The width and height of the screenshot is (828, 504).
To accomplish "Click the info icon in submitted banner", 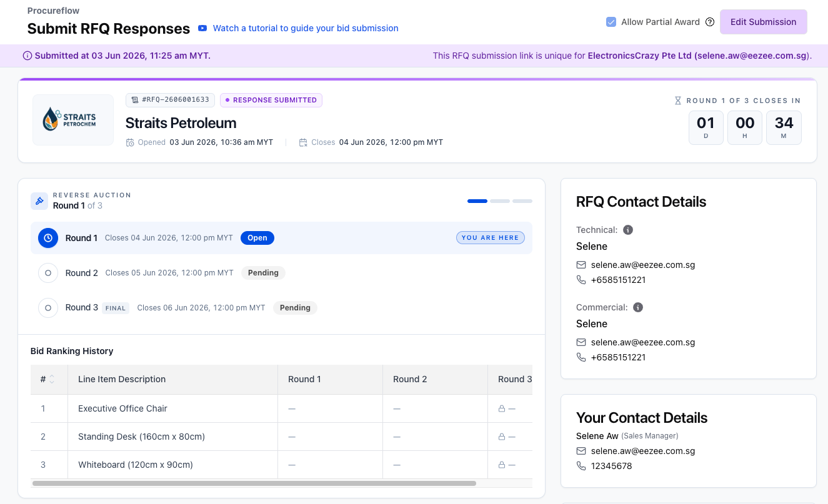I will (x=27, y=56).
